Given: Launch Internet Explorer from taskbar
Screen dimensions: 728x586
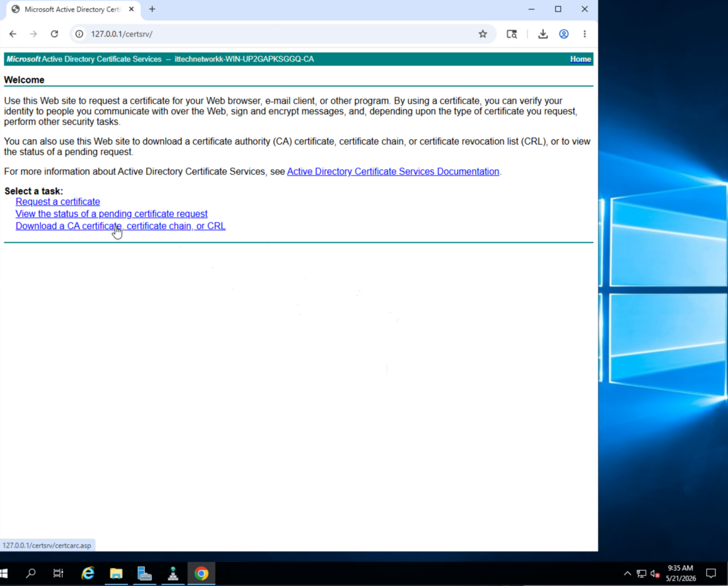Looking at the screenshot, I should click(x=88, y=573).
